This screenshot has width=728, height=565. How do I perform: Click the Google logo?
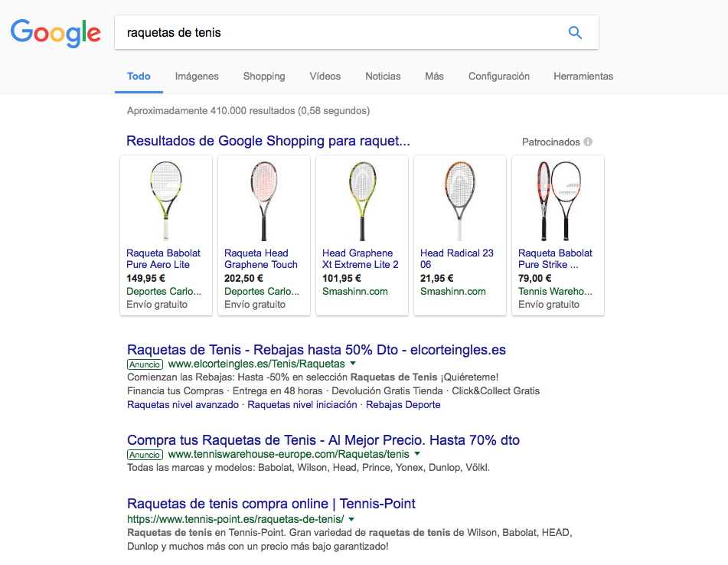pos(56,32)
